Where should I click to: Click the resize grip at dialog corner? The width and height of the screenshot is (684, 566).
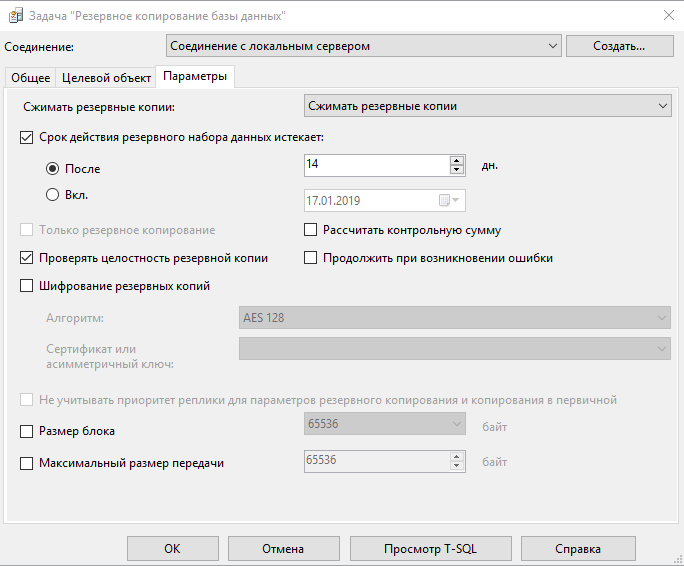pos(679,561)
